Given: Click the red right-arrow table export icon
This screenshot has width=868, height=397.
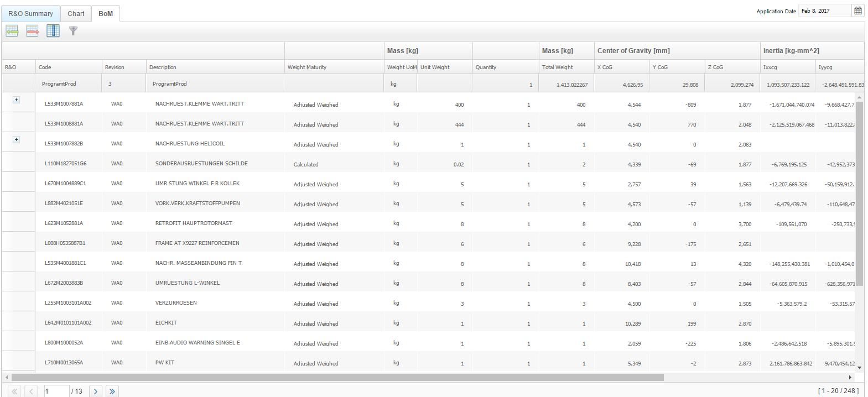Looking at the screenshot, I should click(x=33, y=31).
